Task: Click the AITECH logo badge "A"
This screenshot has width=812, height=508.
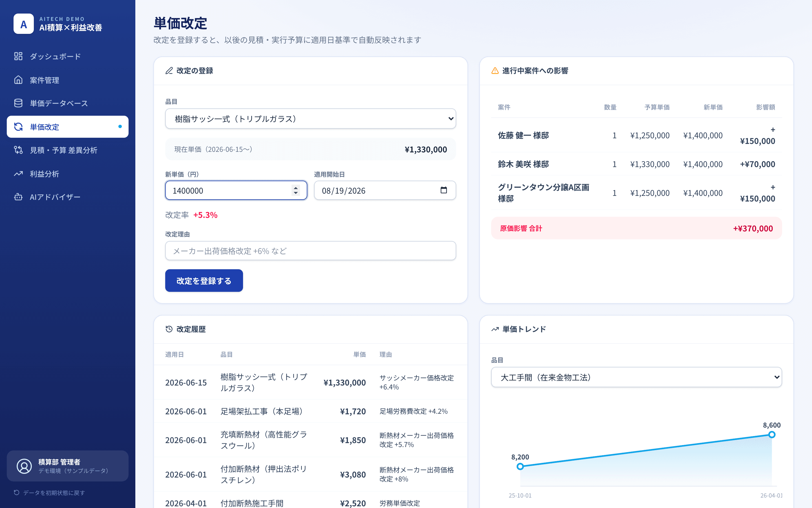Action: pos(23,24)
